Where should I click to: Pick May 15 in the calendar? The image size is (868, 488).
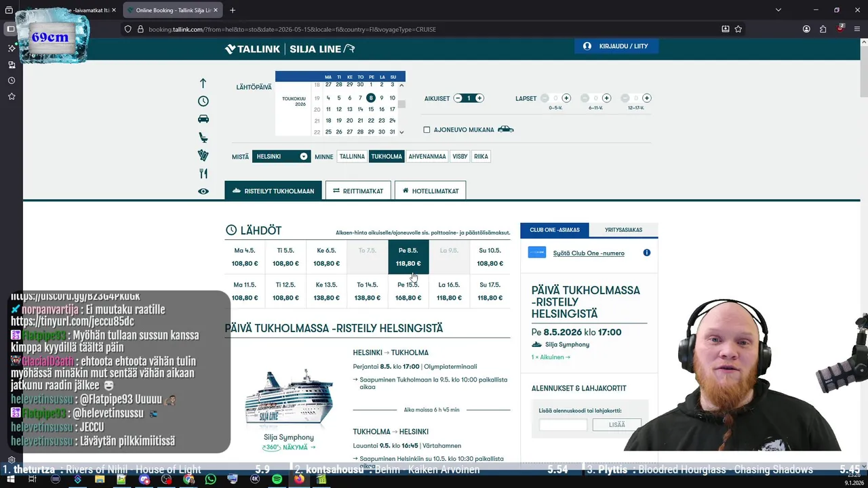(x=371, y=109)
